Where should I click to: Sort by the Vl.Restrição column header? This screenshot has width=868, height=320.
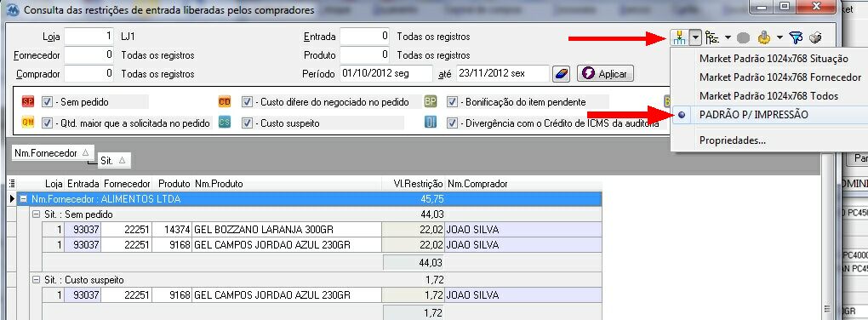(x=418, y=183)
